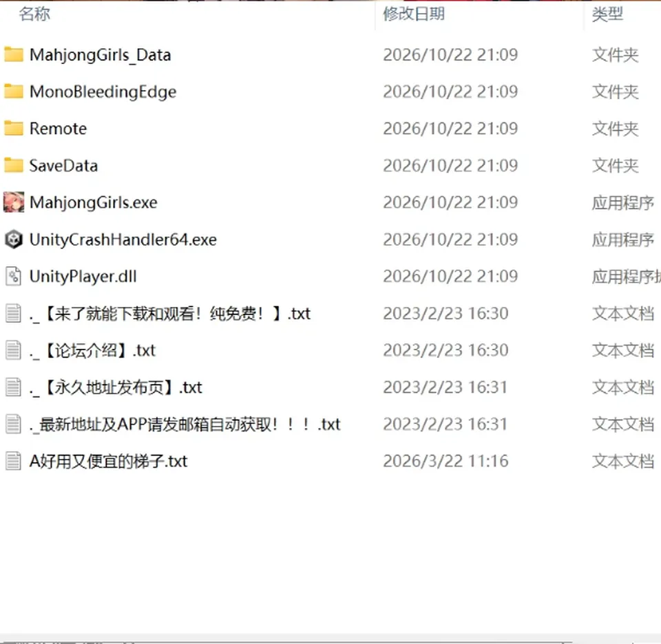Click the 文件夹 type of the Remote folder

(616, 129)
